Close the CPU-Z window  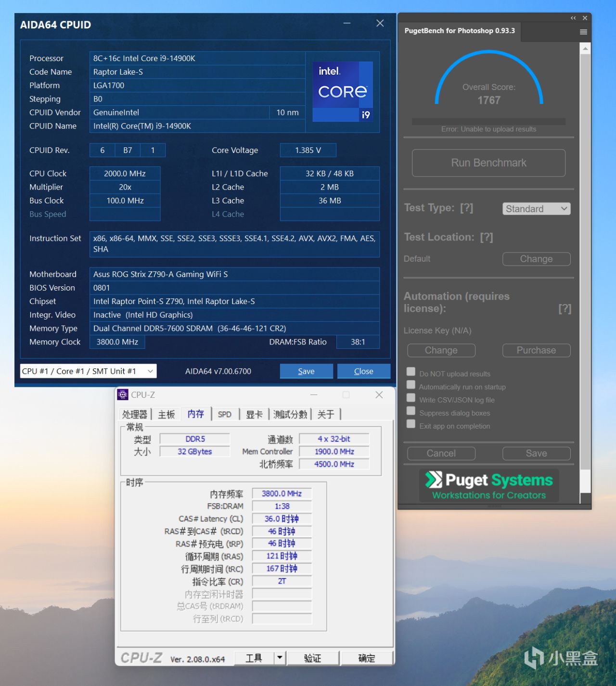point(379,395)
